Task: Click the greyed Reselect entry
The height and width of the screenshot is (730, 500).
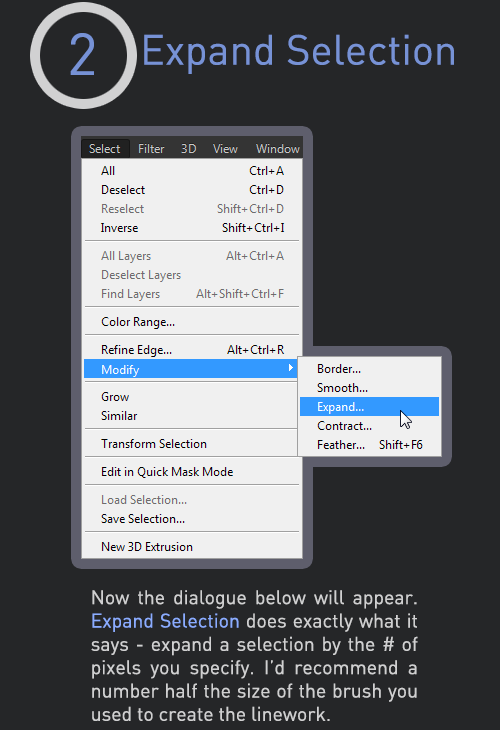Action: 192,209
